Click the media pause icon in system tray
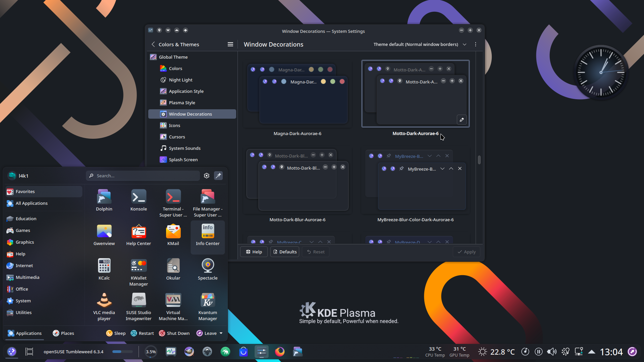644x362 pixels. pyautogui.click(x=539, y=352)
